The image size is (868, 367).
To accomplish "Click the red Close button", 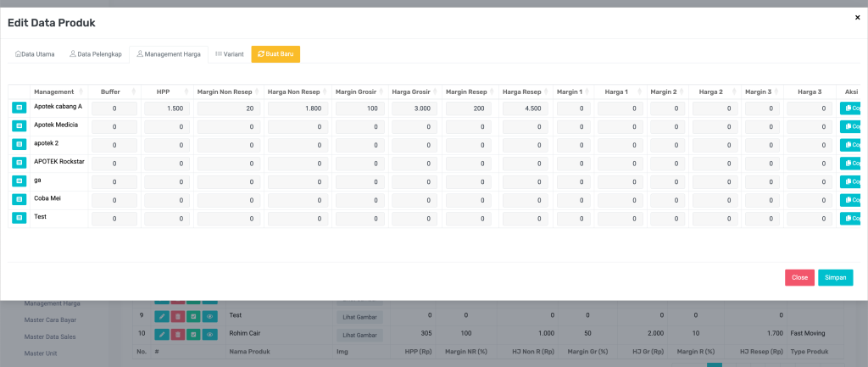I will (x=799, y=277).
